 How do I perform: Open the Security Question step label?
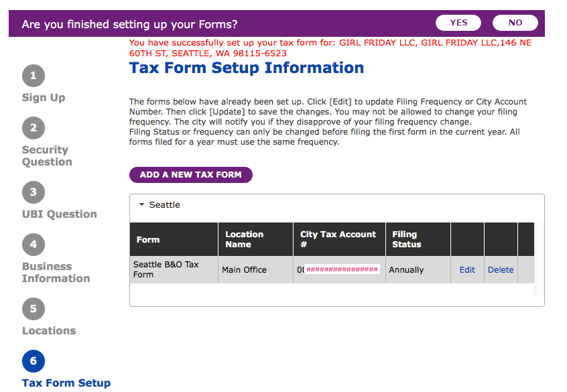[47, 156]
